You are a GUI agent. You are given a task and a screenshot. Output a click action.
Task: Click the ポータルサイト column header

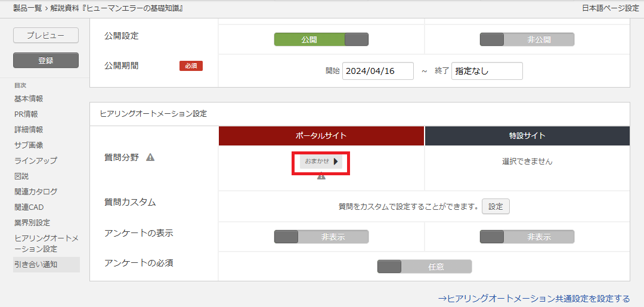321,136
